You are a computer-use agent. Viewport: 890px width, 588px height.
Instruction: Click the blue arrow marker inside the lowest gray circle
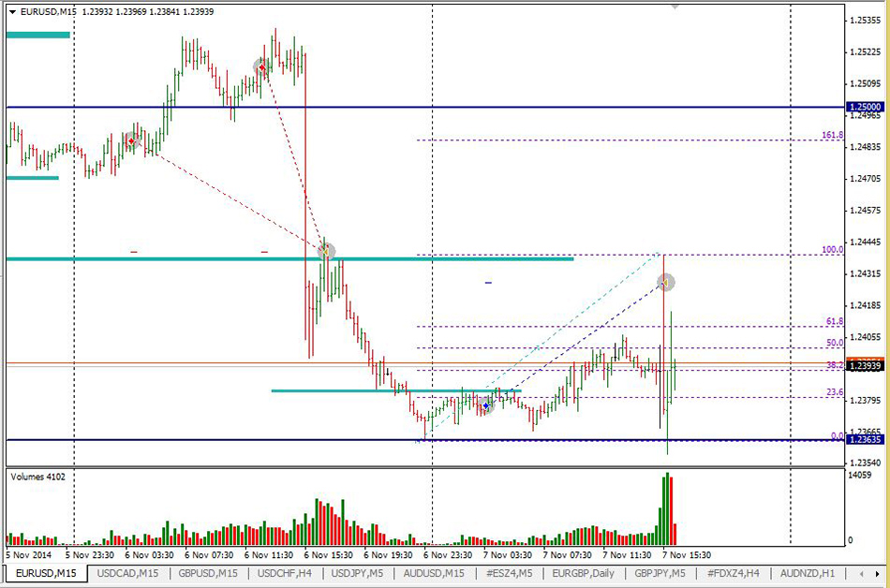pyautogui.click(x=485, y=404)
